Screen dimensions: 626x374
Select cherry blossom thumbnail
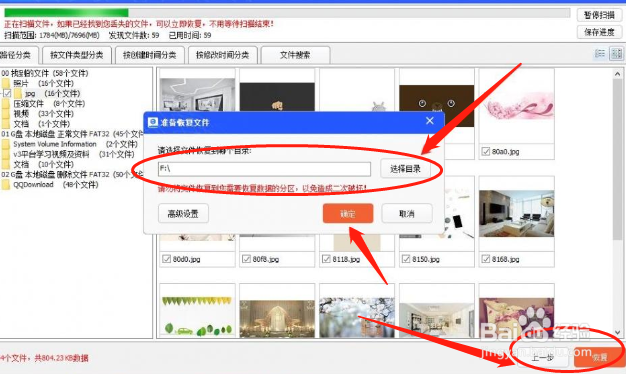pyautogui.click(x=357, y=317)
